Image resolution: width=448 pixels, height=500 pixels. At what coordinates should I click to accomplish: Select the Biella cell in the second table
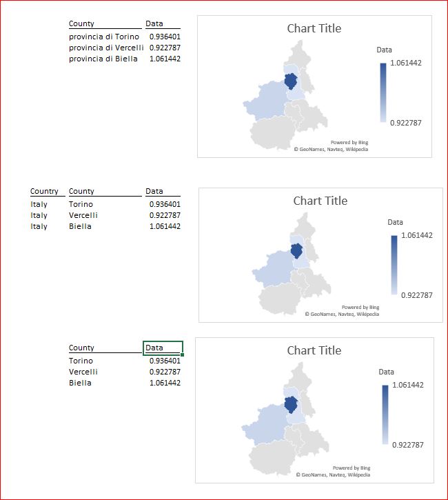[80, 226]
